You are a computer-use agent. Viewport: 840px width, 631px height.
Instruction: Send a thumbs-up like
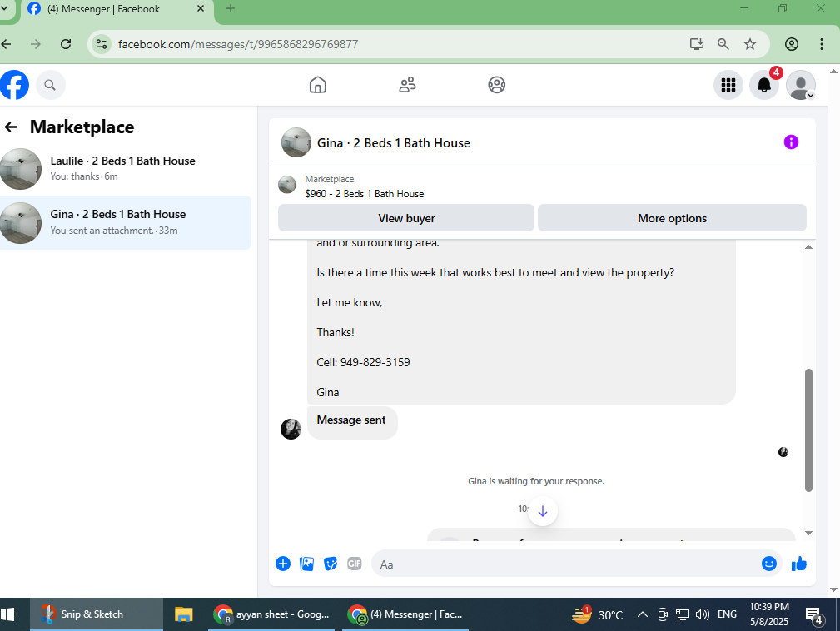tap(798, 564)
